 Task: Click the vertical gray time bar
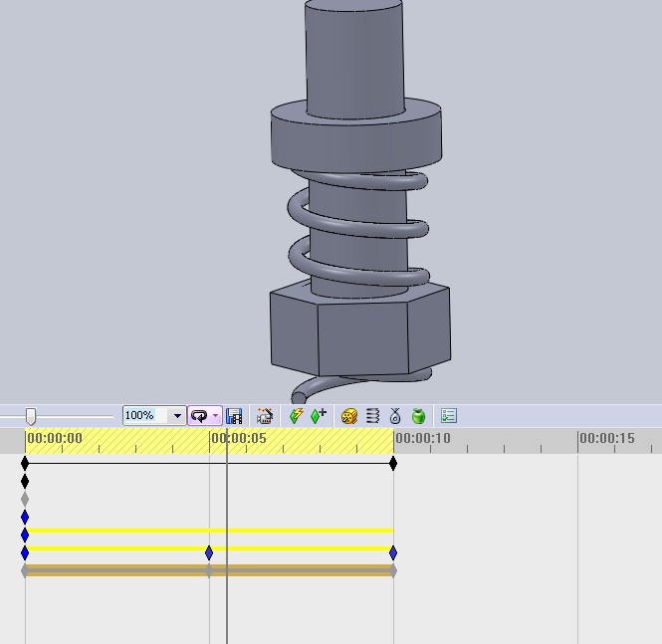[227, 536]
